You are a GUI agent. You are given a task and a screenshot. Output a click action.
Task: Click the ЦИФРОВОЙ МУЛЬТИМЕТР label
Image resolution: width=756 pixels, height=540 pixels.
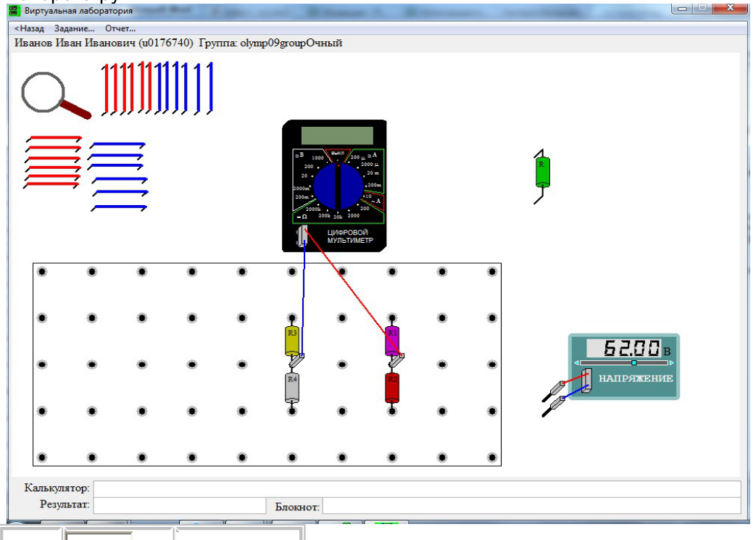click(x=350, y=236)
